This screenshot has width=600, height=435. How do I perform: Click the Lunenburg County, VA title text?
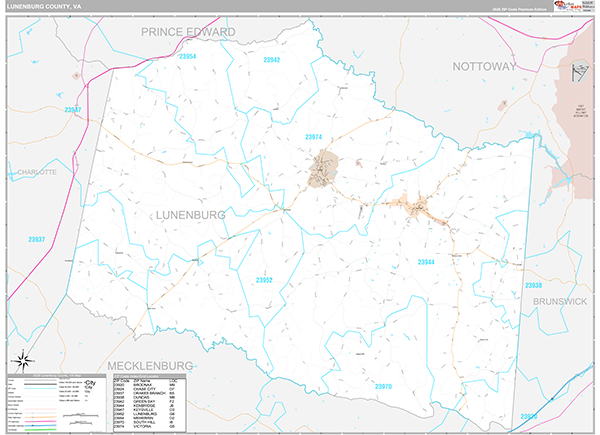46,6
